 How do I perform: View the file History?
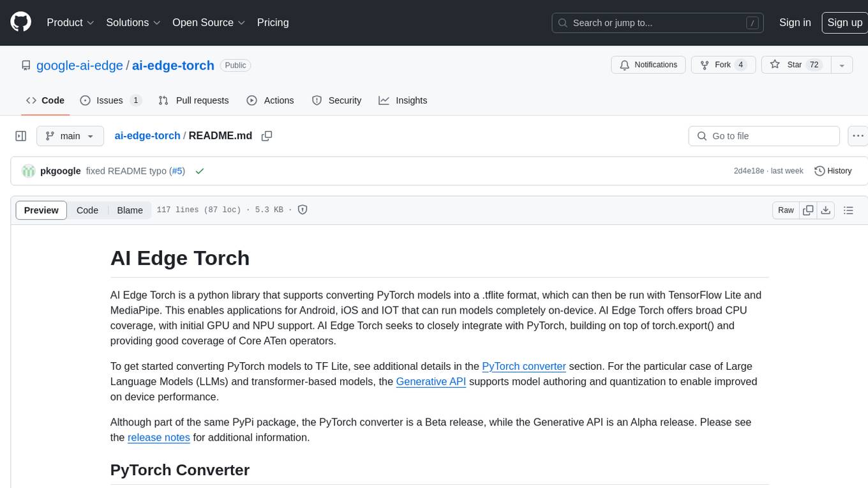[834, 171]
